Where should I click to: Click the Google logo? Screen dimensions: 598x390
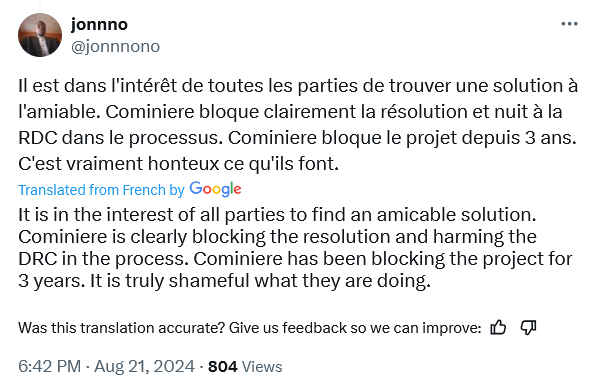pyautogui.click(x=215, y=189)
